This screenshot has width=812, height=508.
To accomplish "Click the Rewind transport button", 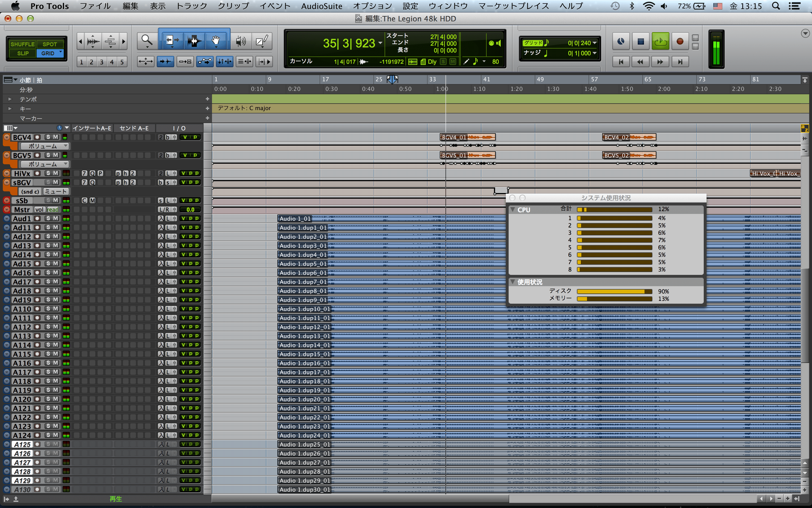I will [x=641, y=62].
